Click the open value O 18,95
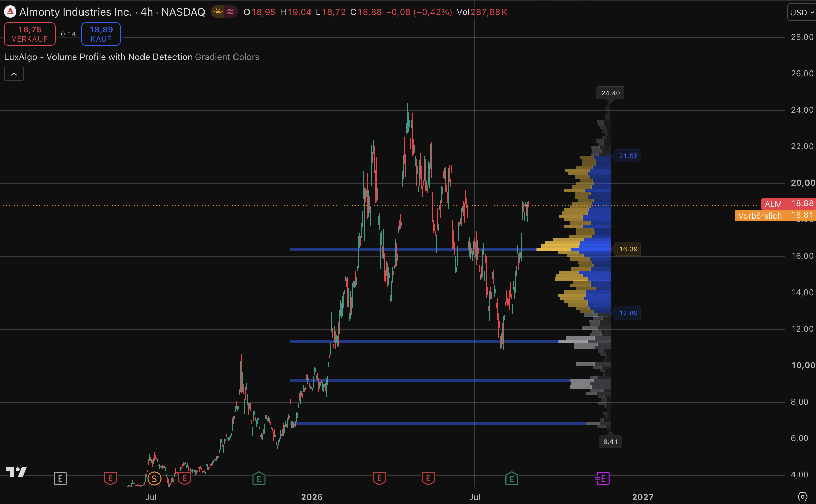816x504 pixels. (x=259, y=12)
